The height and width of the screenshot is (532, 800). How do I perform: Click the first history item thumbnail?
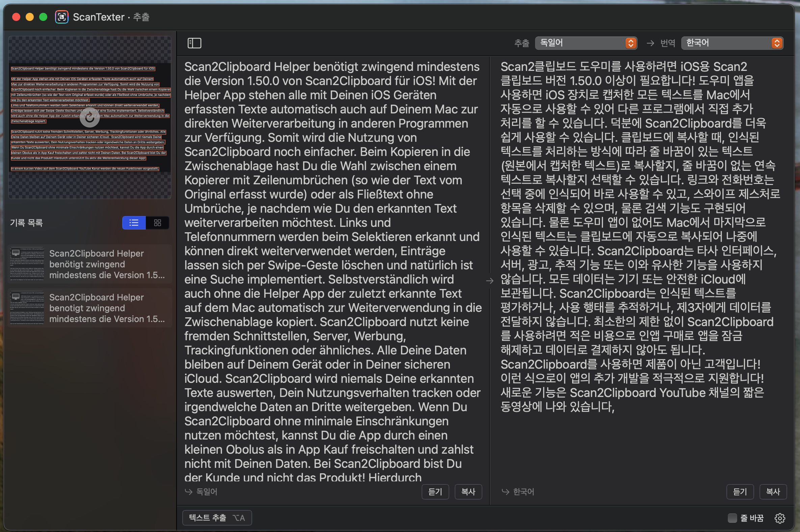[x=27, y=264]
